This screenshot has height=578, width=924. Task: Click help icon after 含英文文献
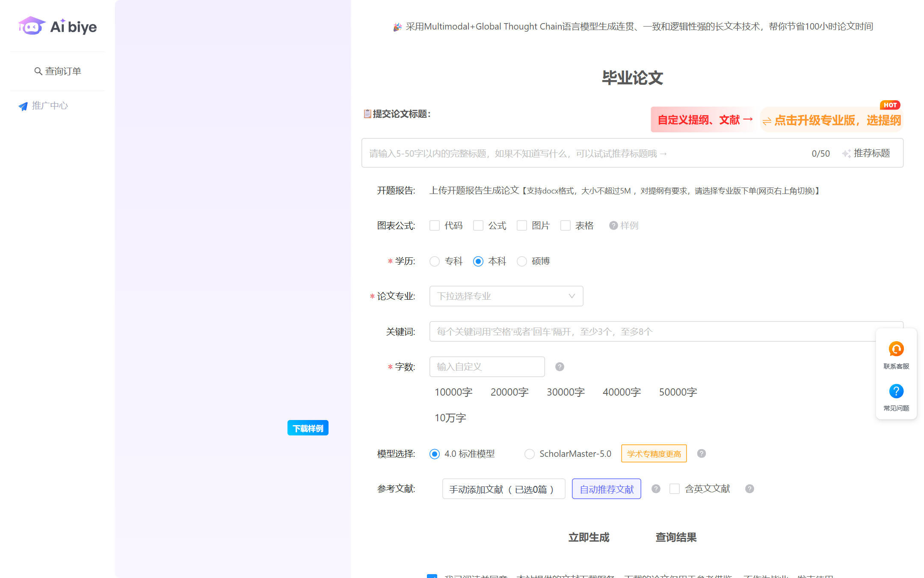click(749, 489)
